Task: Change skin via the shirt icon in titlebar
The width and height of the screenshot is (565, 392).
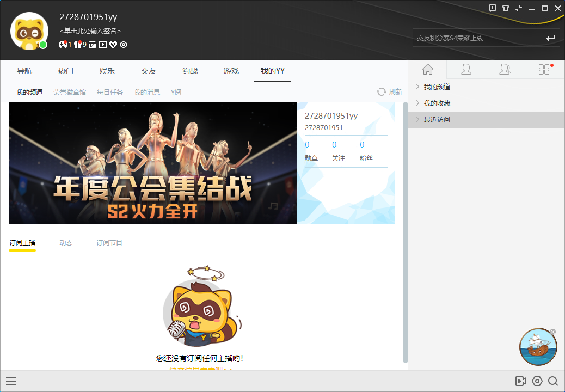Action: (506, 8)
